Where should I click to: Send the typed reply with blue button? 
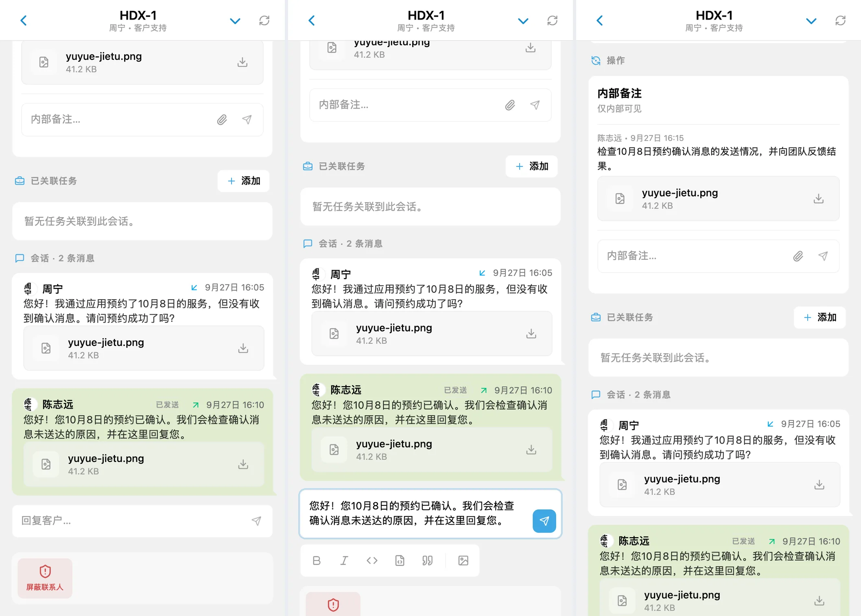[x=544, y=521]
